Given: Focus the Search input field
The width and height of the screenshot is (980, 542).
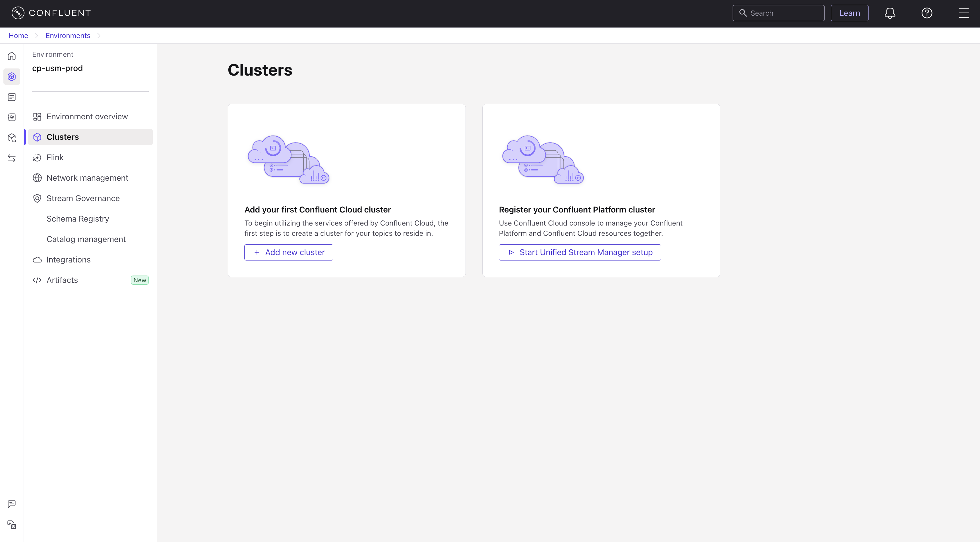Looking at the screenshot, I should point(784,13).
